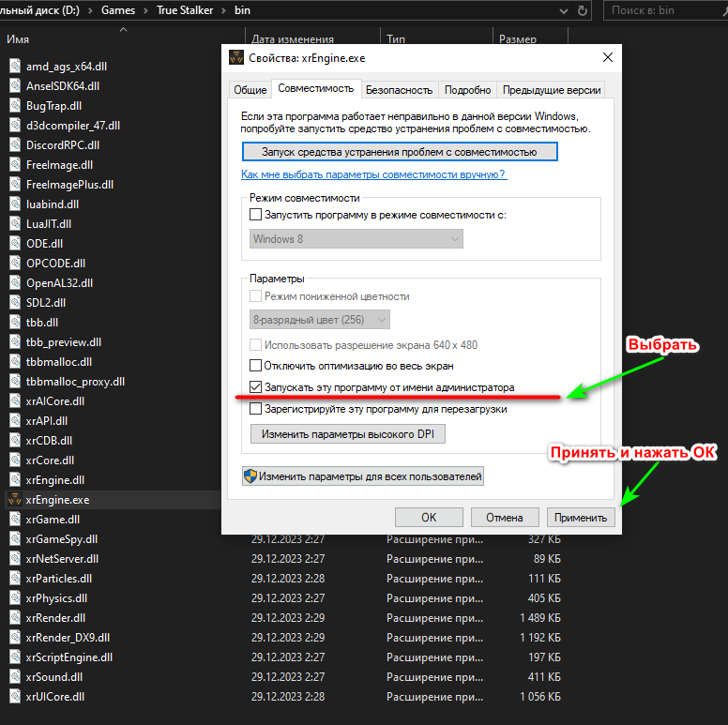Click the LuaJIT.dll file icon
The width and height of the screenshot is (728, 725).
click(15, 224)
